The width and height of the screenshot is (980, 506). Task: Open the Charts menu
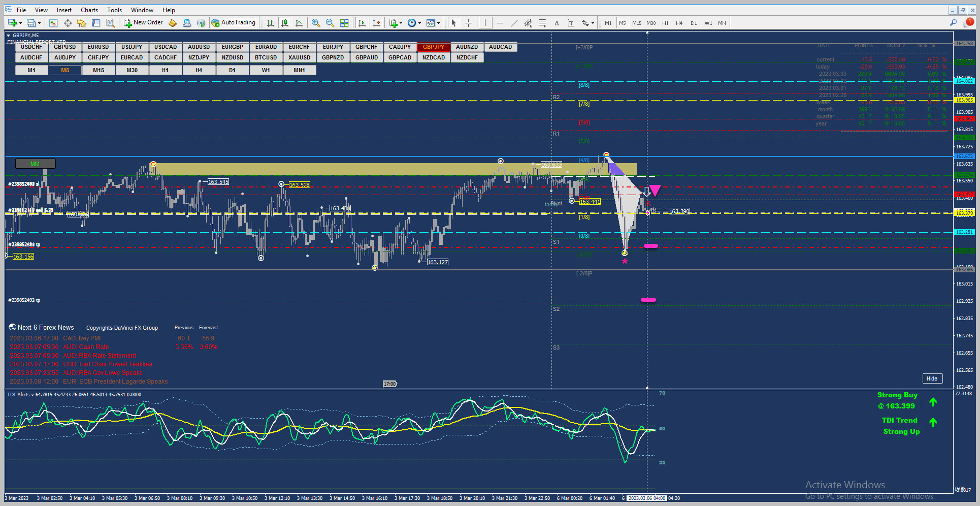click(x=89, y=10)
